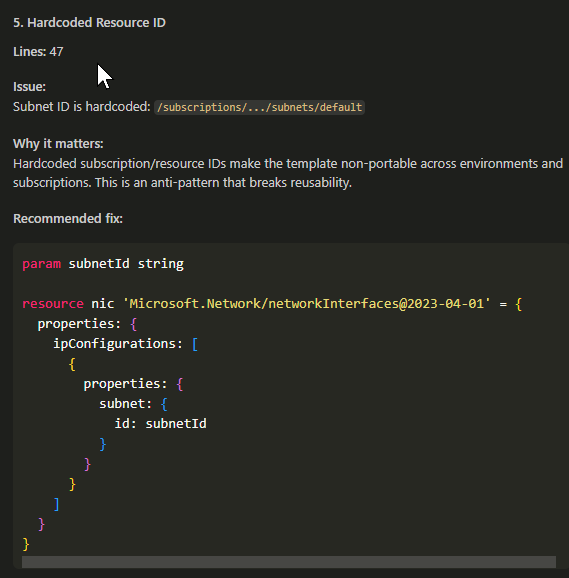Click the 'ipConfigurations:' line in code
569x578 pixels.
[x=118, y=344]
